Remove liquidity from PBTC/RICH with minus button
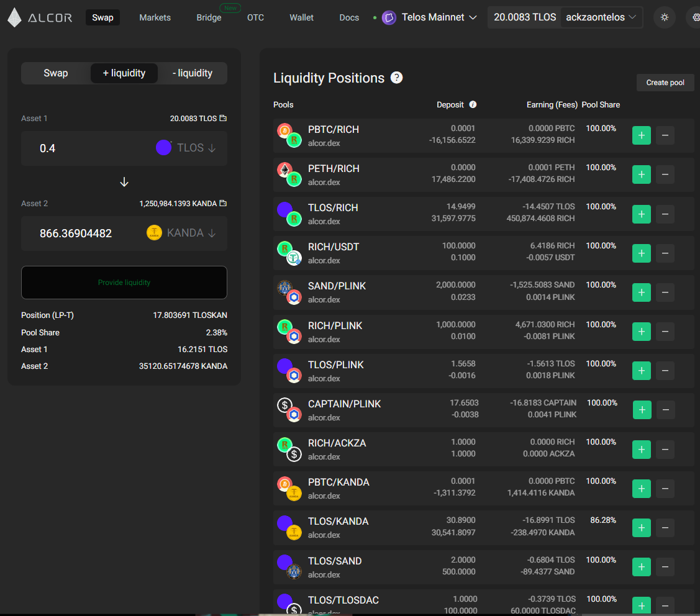This screenshot has height=616, width=700. coord(665,135)
